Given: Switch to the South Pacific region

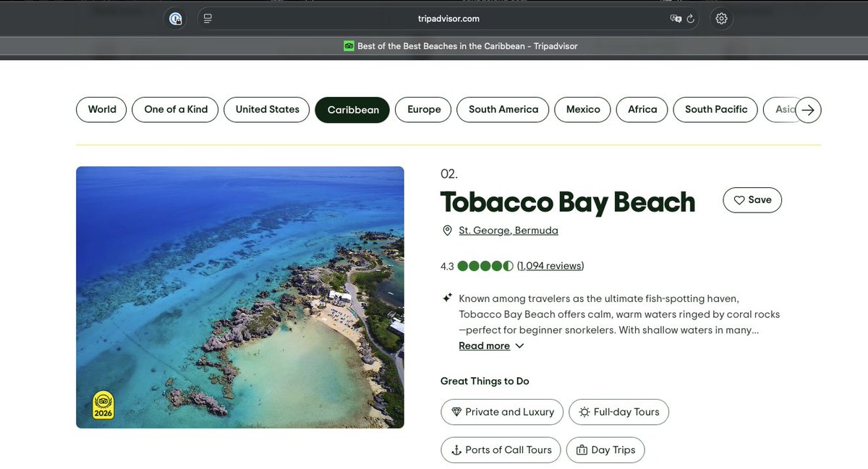Looking at the screenshot, I should 716,110.
